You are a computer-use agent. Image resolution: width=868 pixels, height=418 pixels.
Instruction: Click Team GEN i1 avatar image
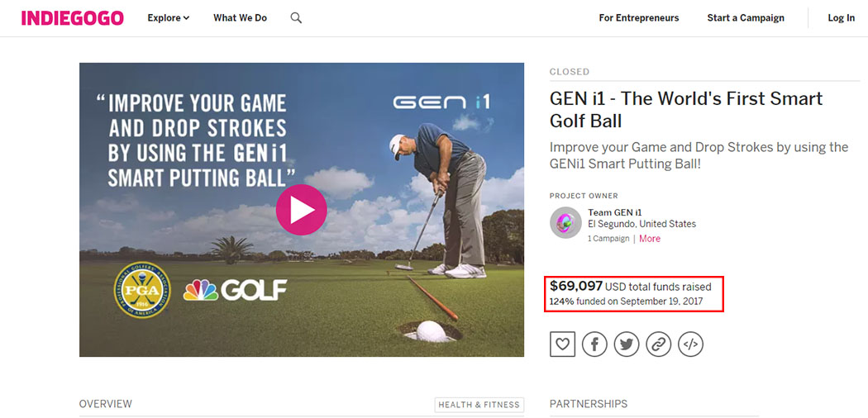coord(565,223)
